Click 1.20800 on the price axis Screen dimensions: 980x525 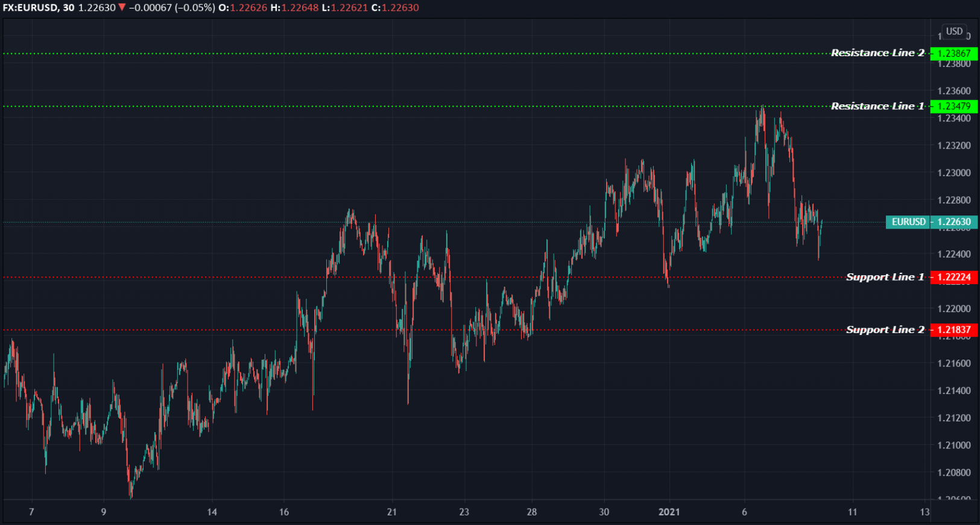tap(954, 472)
